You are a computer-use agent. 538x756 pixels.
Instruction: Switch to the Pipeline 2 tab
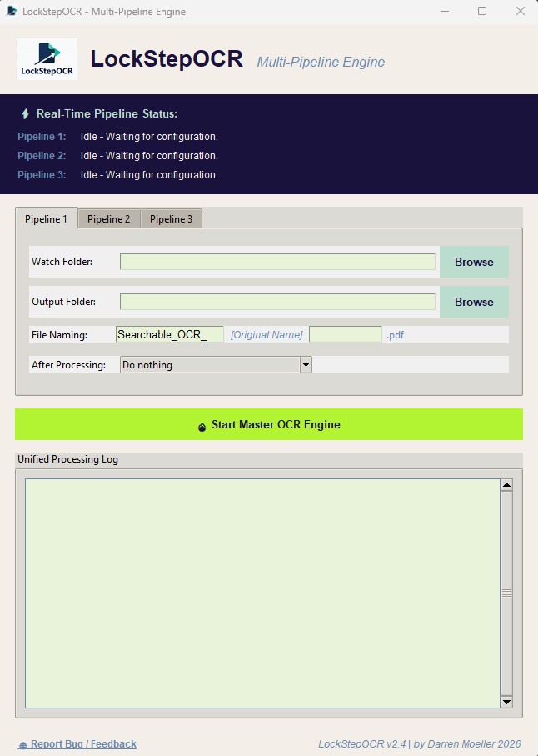pos(109,219)
